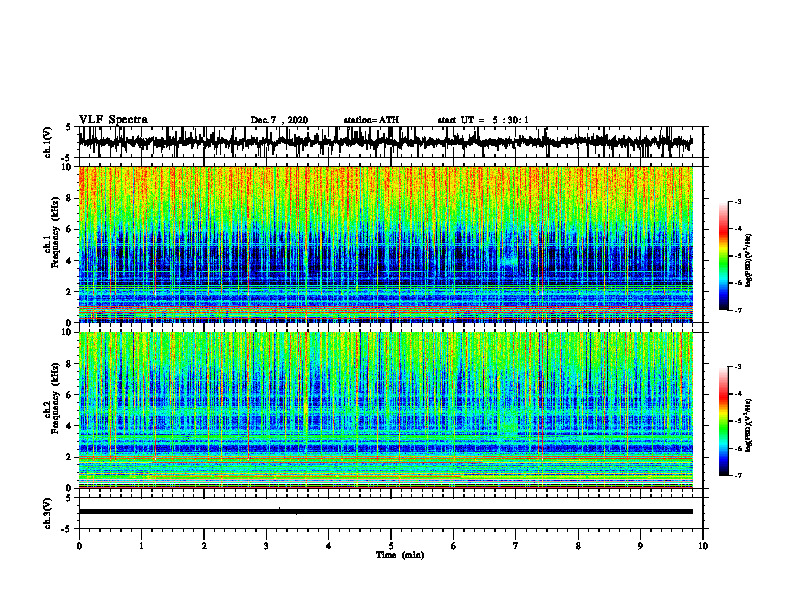The width and height of the screenshot is (792, 612).
Task: Click the 'ch.1(V)' axis label
Action: [48, 142]
